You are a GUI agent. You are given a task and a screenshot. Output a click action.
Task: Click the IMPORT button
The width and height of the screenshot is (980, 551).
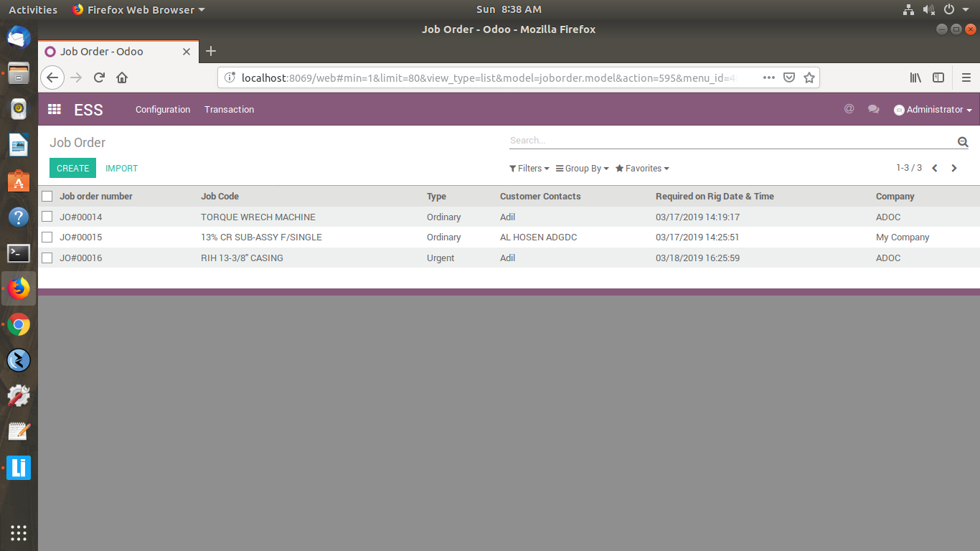coord(121,167)
